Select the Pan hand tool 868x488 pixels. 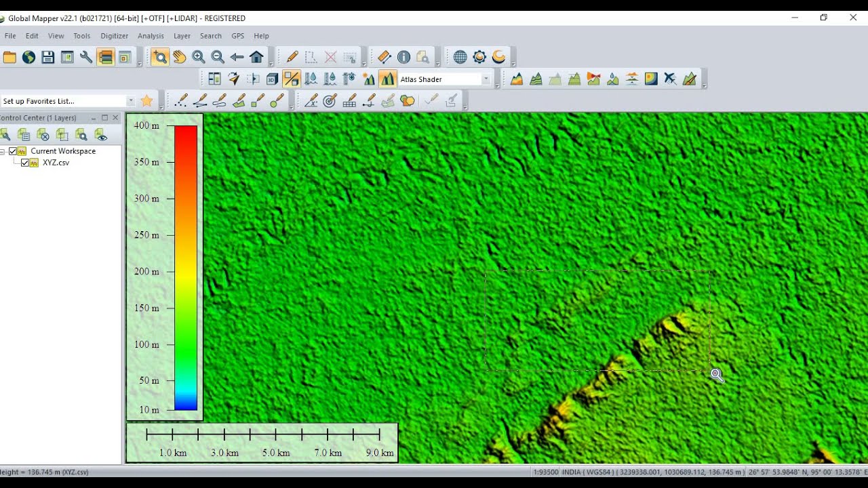pyautogui.click(x=179, y=58)
